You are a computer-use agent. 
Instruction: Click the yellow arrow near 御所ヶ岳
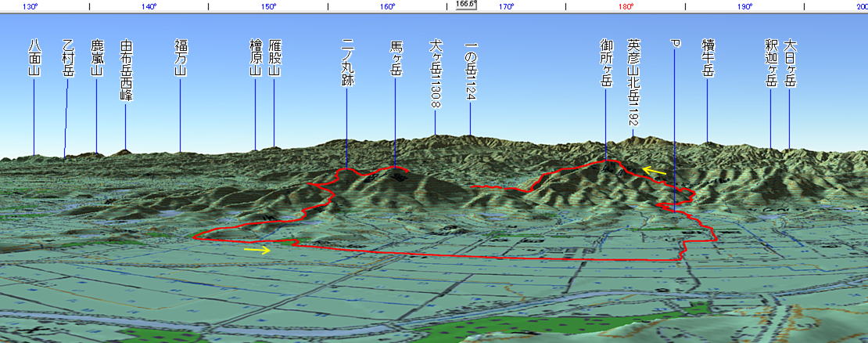(655, 169)
